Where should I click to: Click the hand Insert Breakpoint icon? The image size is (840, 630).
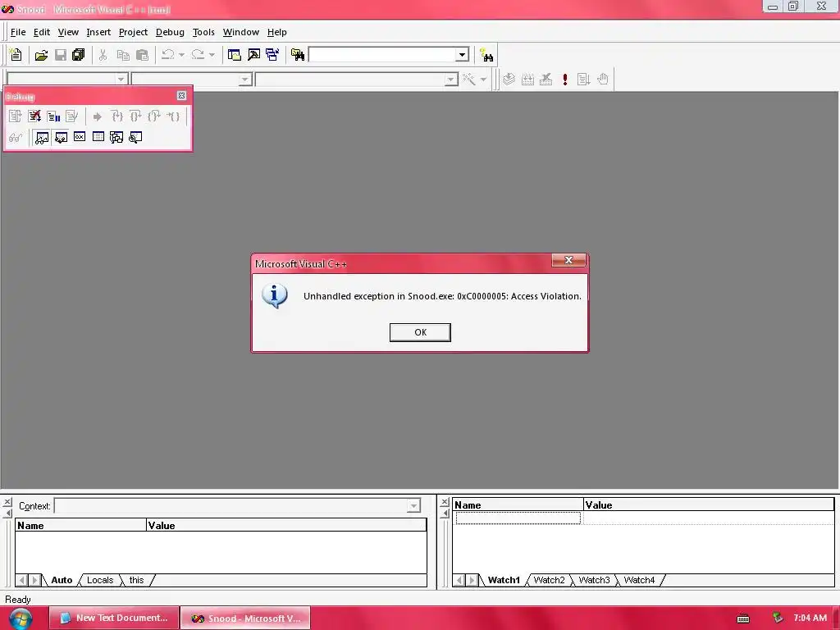[x=603, y=80]
